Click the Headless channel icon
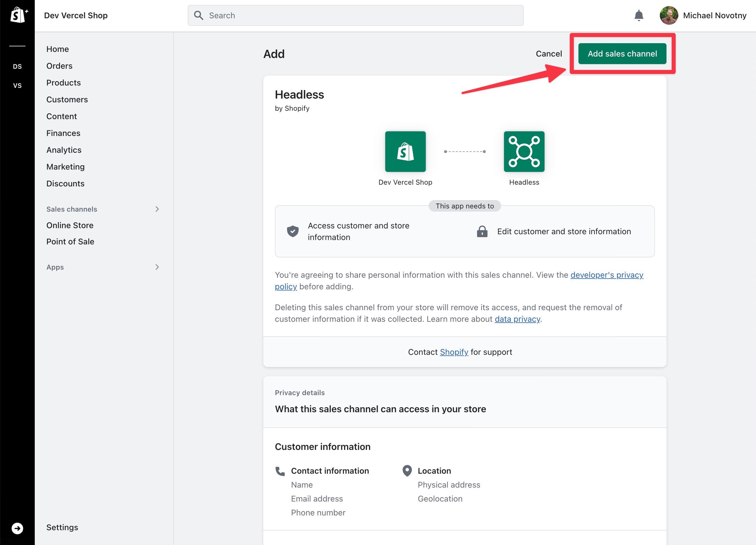Image resolution: width=756 pixels, height=545 pixels. [x=524, y=151]
